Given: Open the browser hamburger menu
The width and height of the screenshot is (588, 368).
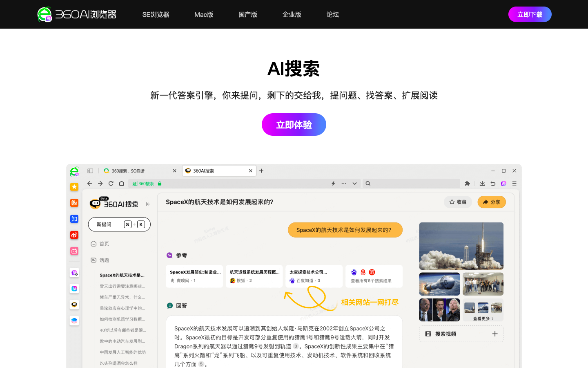Looking at the screenshot, I should pos(514,184).
